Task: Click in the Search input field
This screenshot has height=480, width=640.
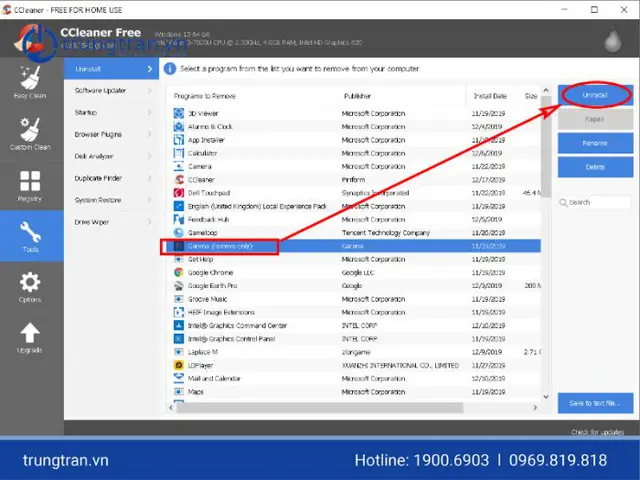Action: 595,202
